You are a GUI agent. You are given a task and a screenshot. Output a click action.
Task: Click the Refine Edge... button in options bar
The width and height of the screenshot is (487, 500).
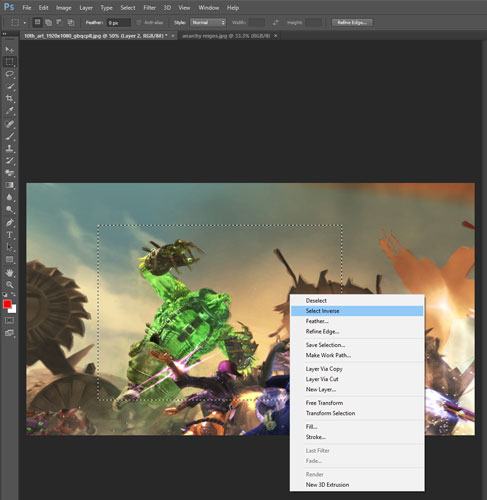pos(352,22)
